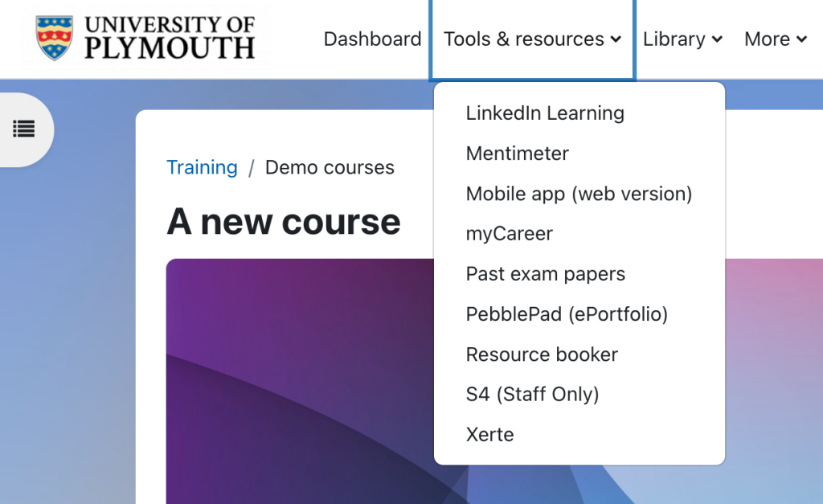Viewport: 823px width, 504px height.
Task: Open PebblePad (ePortfolio)
Action: [566, 313]
